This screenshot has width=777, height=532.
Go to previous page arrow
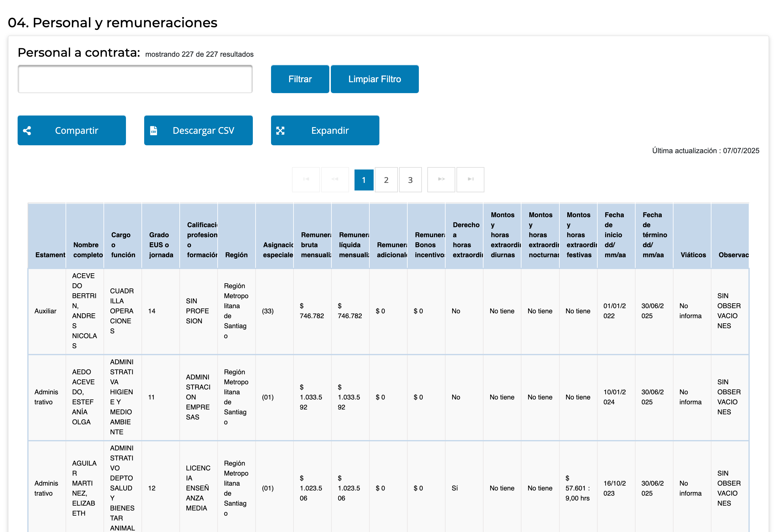tap(335, 180)
